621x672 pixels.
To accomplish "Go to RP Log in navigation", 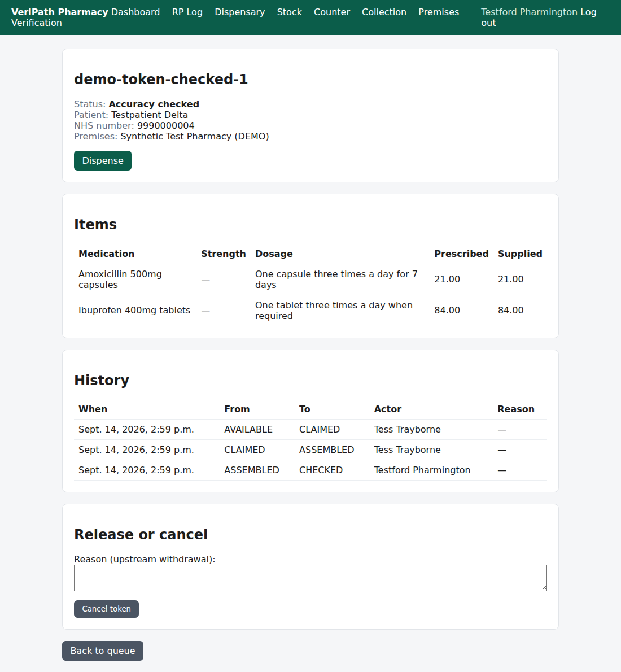I will point(187,12).
